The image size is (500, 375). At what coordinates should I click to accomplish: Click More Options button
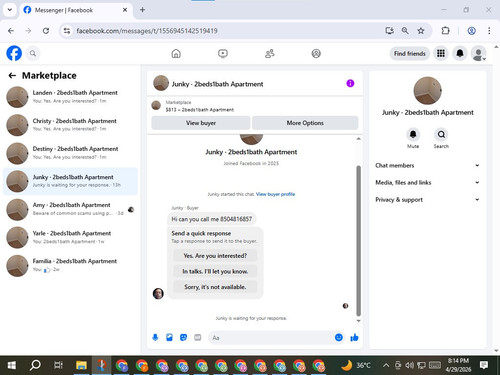pos(305,123)
